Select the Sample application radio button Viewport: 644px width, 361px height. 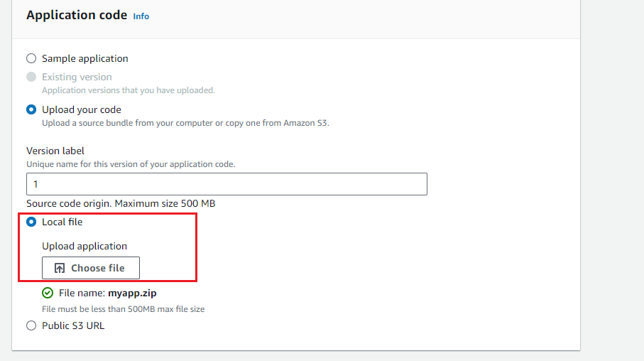[x=31, y=58]
